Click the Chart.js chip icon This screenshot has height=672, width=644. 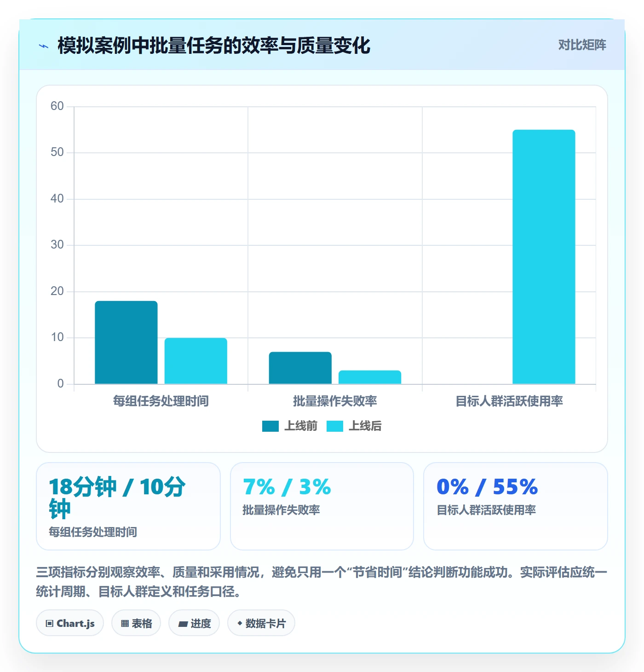tap(50, 624)
